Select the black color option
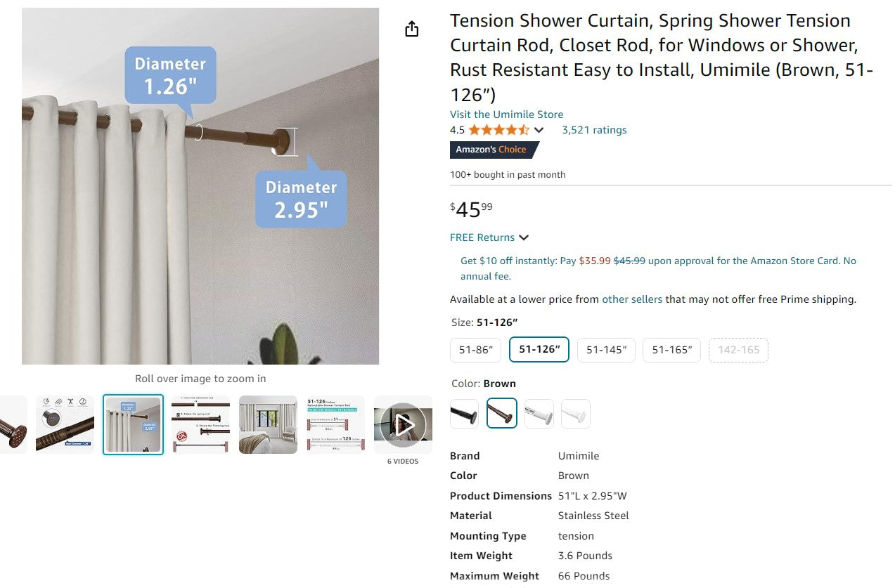Screen dimensions: 895x588 click(x=464, y=414)
